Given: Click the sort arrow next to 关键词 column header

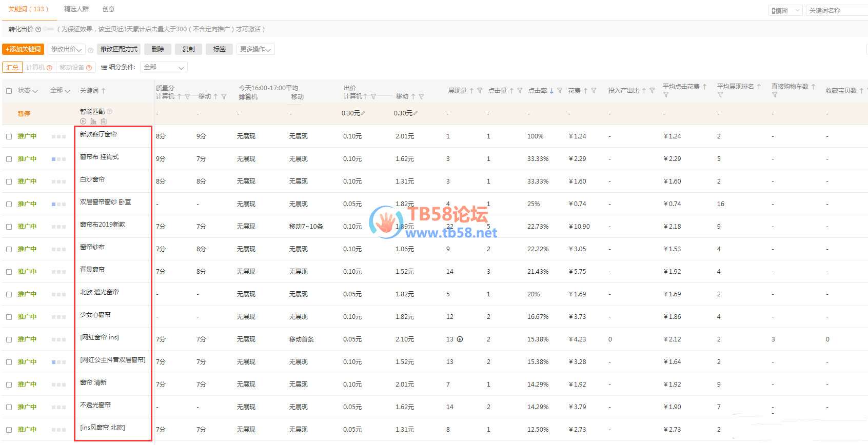Looking at the screenshot, I should [104, 91].
